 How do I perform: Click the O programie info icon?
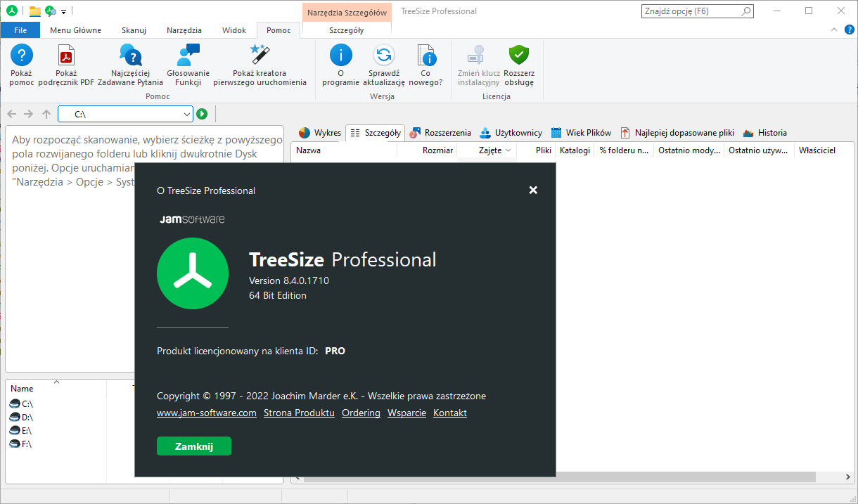[341, 55]
